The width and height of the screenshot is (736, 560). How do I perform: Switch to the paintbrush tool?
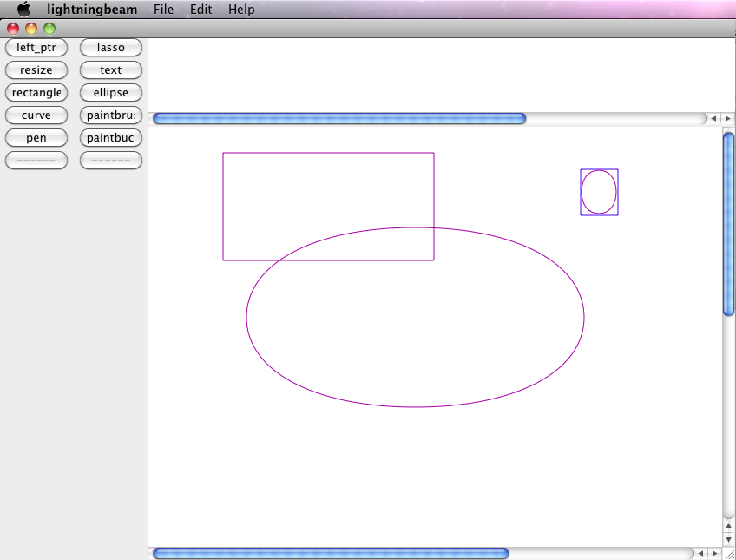click(x=111, y=115)
